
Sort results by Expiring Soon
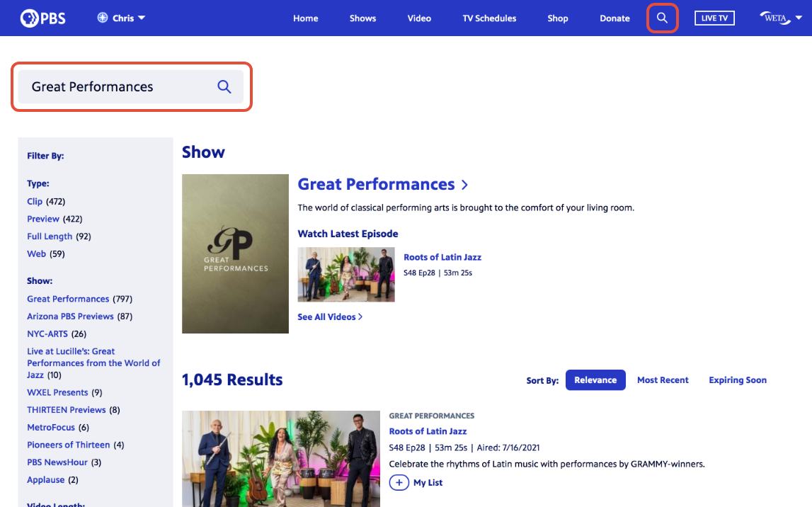[738, 380]
